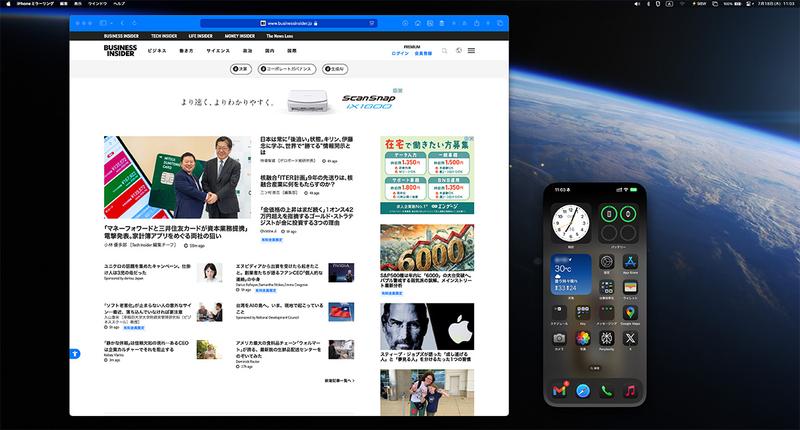
Task: Open the ウインドウ menu in menu bar
Action: (97, 4)
